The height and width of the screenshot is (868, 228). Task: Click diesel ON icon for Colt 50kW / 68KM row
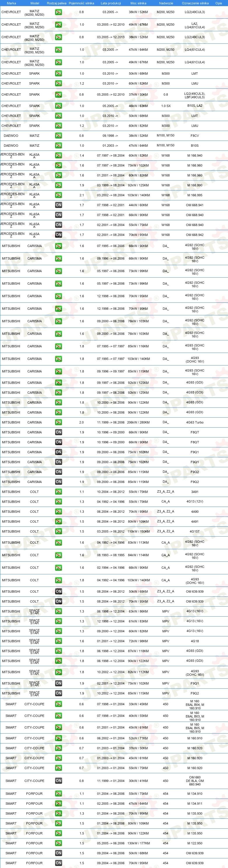(59, 592)
